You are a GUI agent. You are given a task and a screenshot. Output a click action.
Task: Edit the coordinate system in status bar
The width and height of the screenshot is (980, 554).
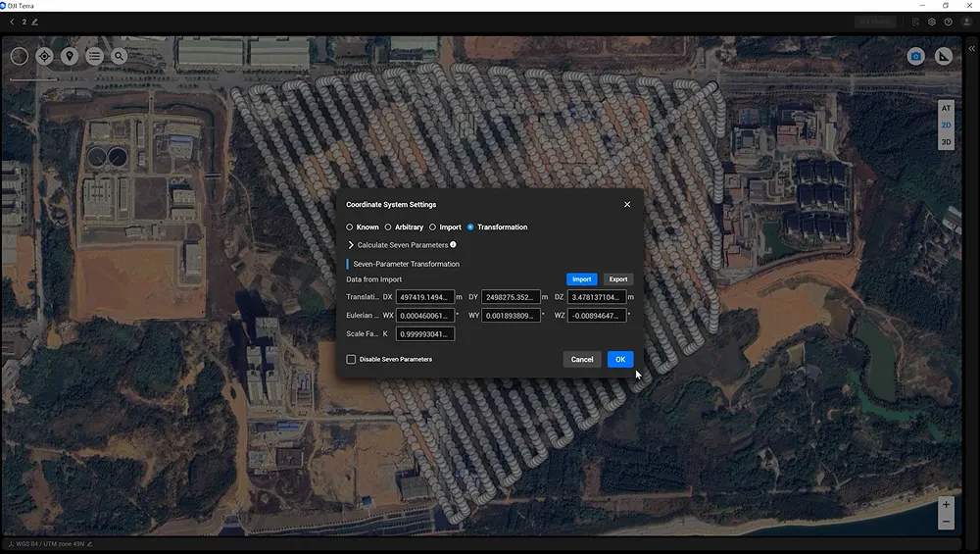coord(89,543)
